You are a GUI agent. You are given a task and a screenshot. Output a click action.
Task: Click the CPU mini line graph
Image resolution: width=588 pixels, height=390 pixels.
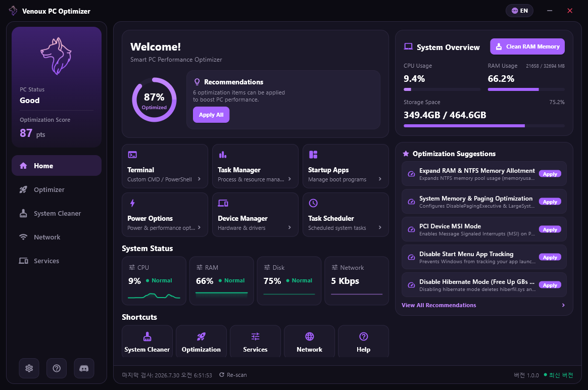click(x=154, y=296)
